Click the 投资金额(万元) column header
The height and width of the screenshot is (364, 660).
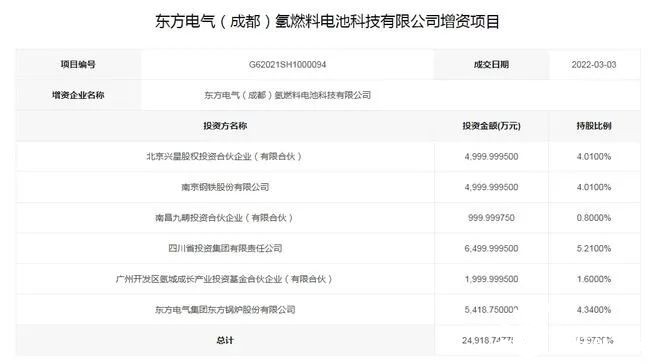point(491,126)
